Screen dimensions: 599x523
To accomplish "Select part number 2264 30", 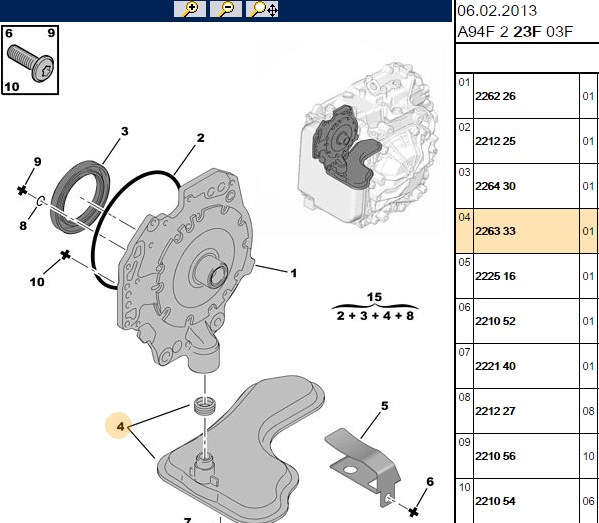I will coord(495,186).
